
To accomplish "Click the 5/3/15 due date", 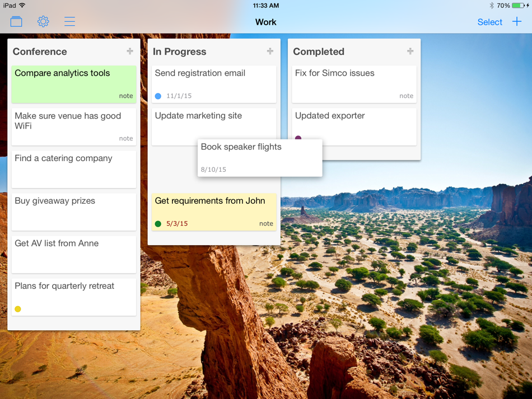I will pos(177,224).
